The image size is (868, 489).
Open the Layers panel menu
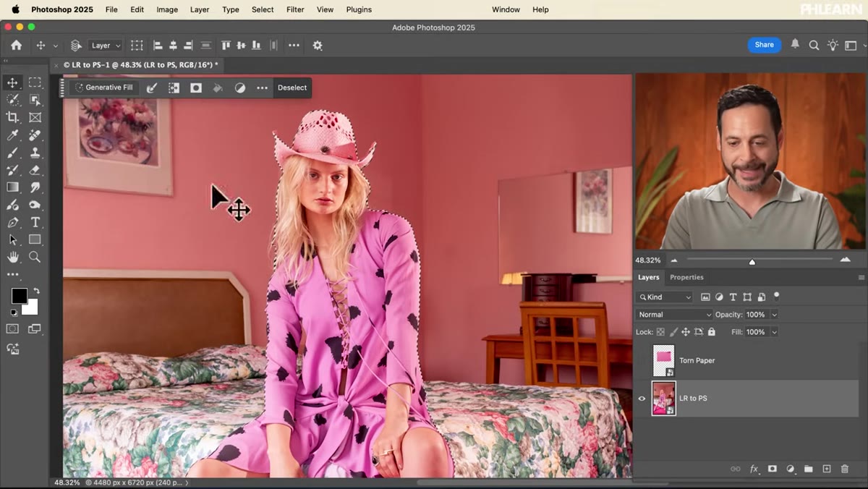coord(861,278)
